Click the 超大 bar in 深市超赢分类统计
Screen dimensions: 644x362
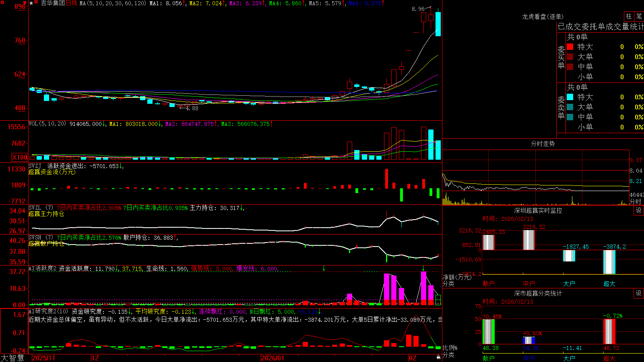[609, 332]
